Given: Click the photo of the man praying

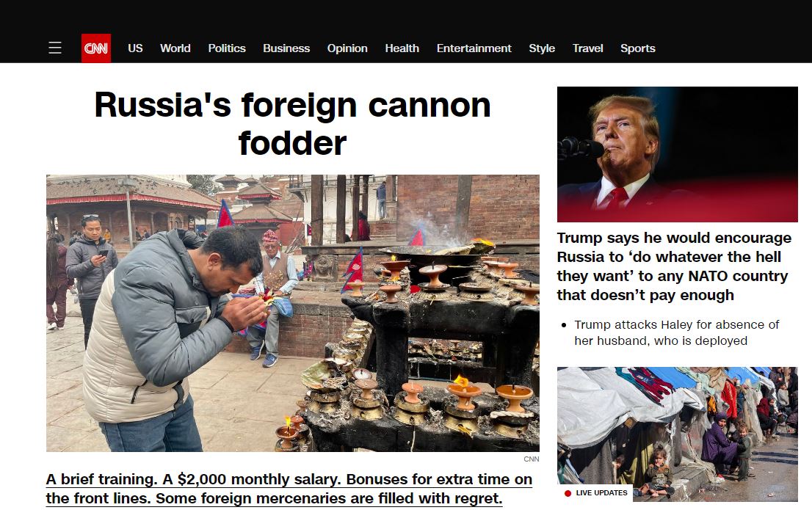Looking at the screenshot, I should coord(293,313).
